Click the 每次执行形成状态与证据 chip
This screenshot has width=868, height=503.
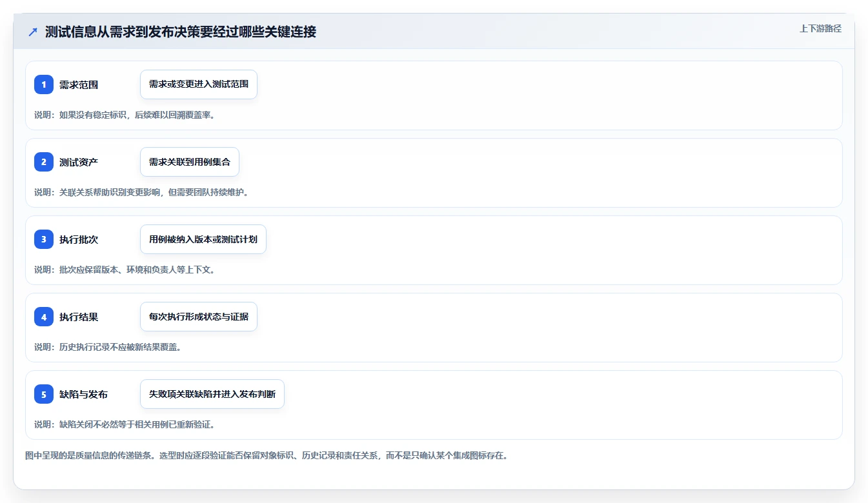(199, 317)
